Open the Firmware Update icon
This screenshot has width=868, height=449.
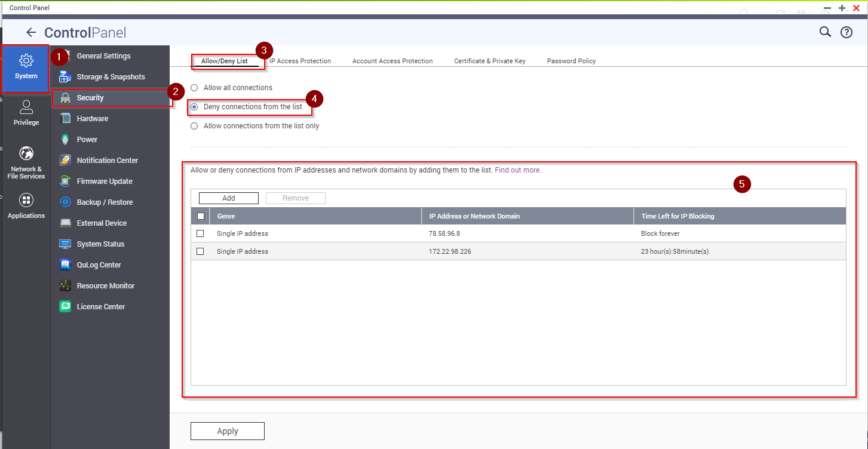[x=66, y=181]
